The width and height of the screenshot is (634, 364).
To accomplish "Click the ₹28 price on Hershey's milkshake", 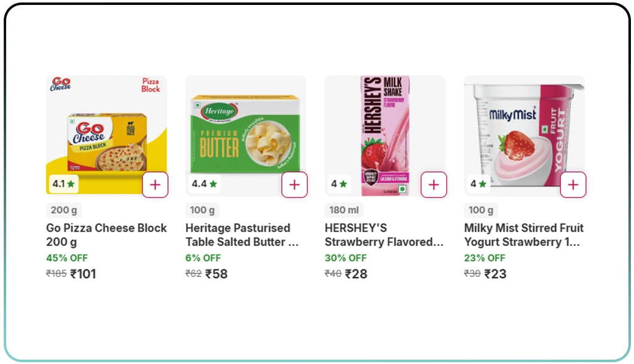I will [357, 274].
